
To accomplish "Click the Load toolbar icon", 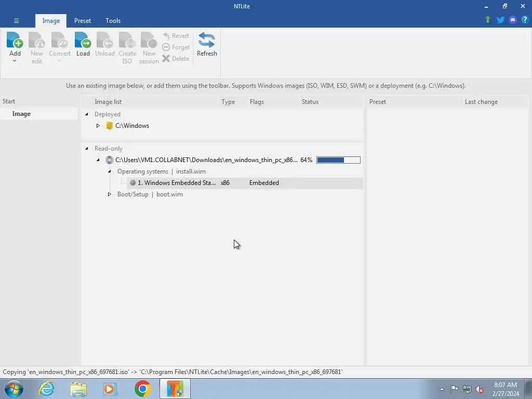I will [83, 40].
